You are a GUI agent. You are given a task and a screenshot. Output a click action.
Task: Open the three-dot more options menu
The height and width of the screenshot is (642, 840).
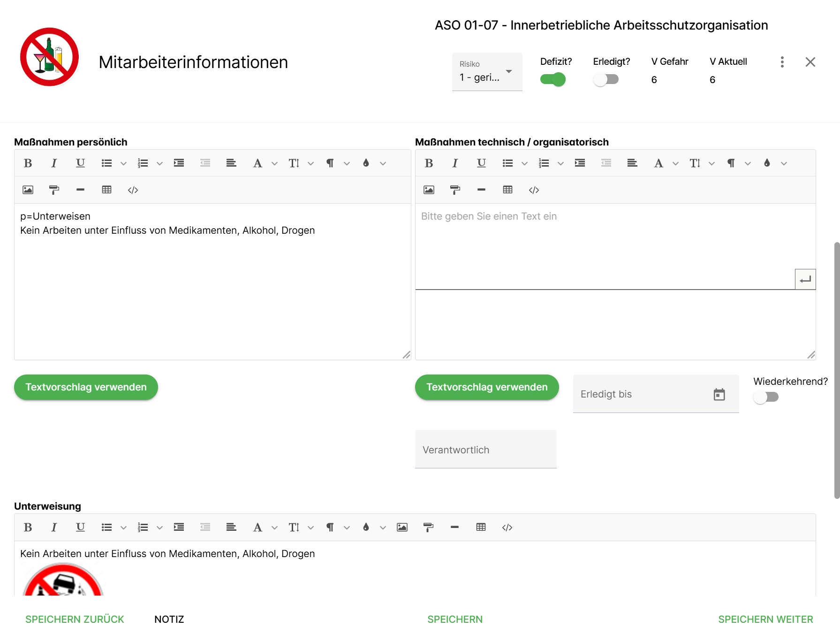(782, 62)
